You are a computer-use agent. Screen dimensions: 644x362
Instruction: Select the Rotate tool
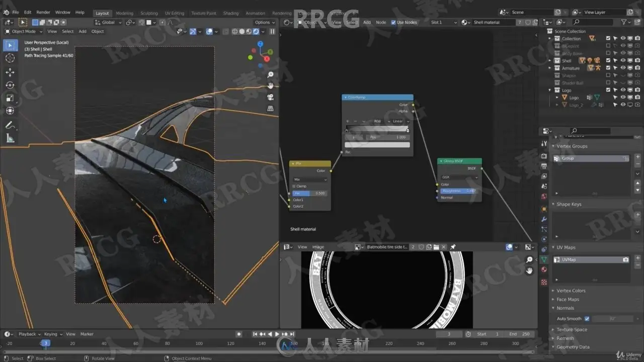(x=10, y=85)
